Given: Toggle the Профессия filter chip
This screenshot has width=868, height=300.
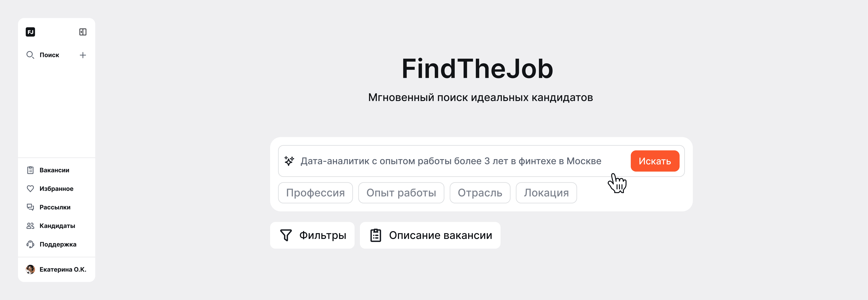Looking at the screenshot, I should pyautogui.click(x=315, y=193).
